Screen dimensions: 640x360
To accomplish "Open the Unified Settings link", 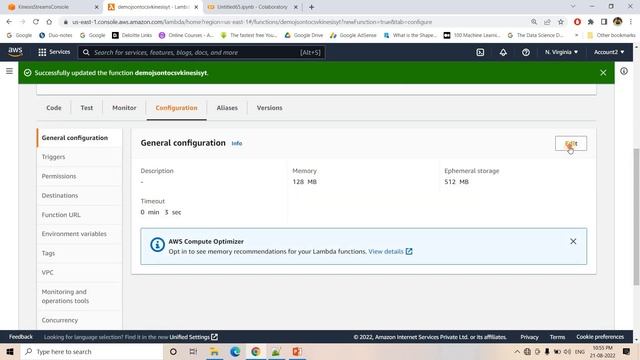I will (193, 337).
